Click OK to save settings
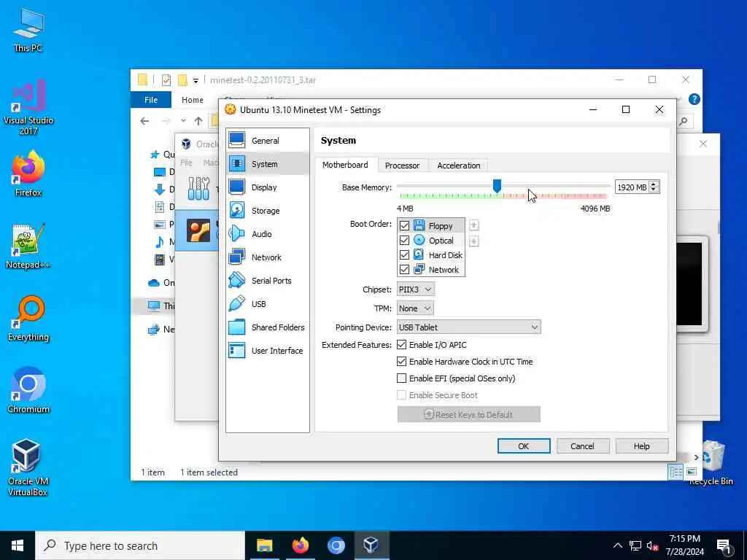747x560 pixels. click(524, 446)
